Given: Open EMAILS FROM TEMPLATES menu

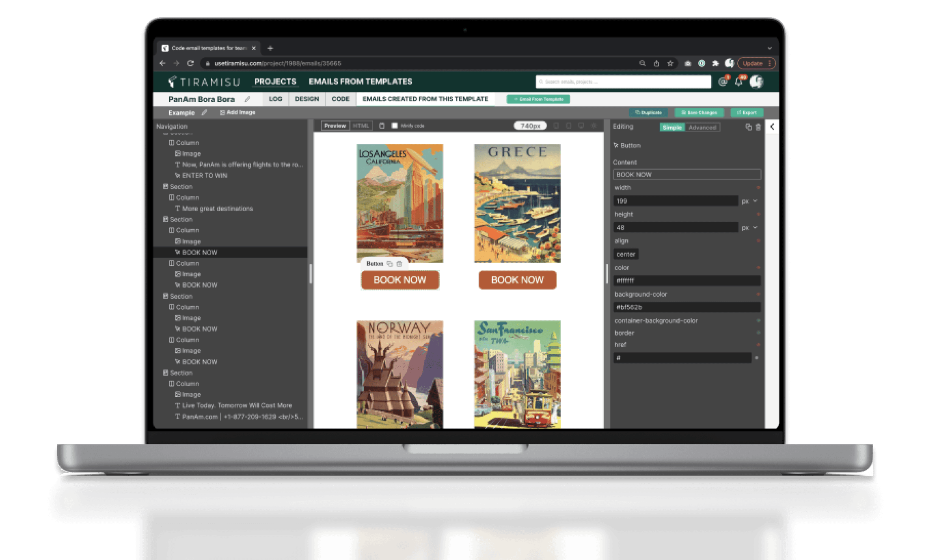Looking at the screenshot, I should (x=361, y=82).
